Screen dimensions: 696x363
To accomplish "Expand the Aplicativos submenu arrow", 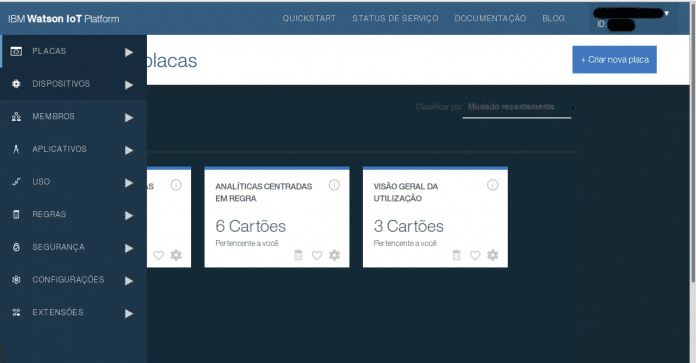I will click(129, 150).
